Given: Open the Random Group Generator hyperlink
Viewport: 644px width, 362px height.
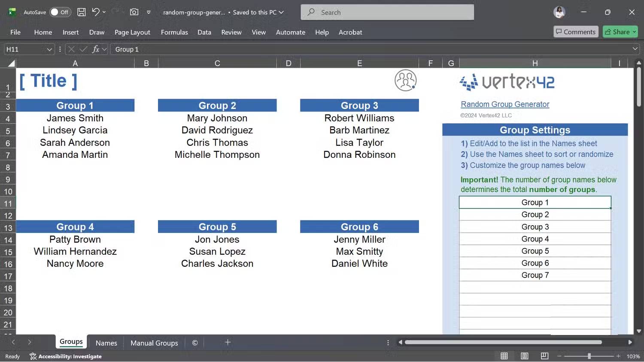Looking at the screenshot, I should pos(504,104).
